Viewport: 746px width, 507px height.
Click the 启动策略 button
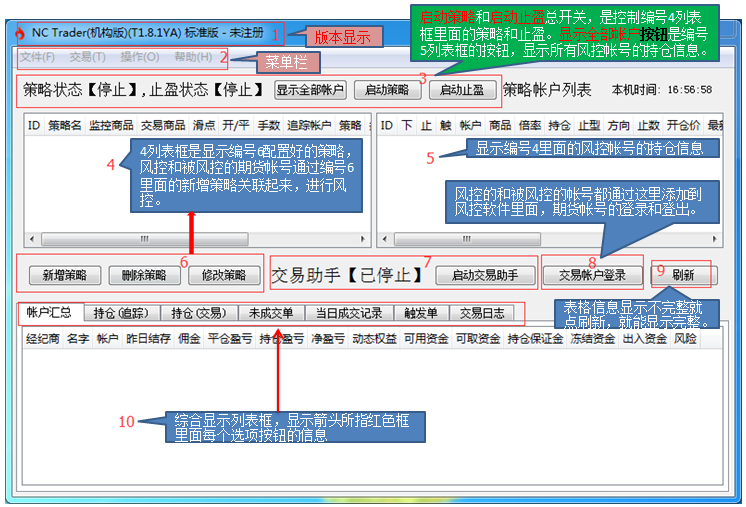[387, 90]
